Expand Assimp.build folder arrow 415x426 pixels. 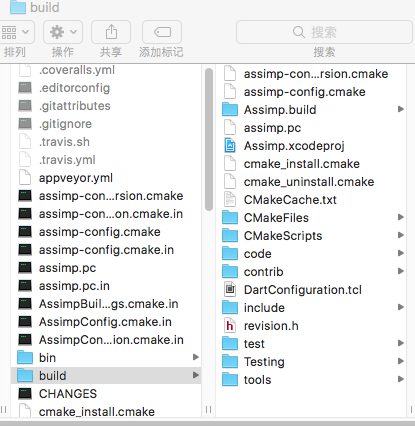(x=401, y=109)
